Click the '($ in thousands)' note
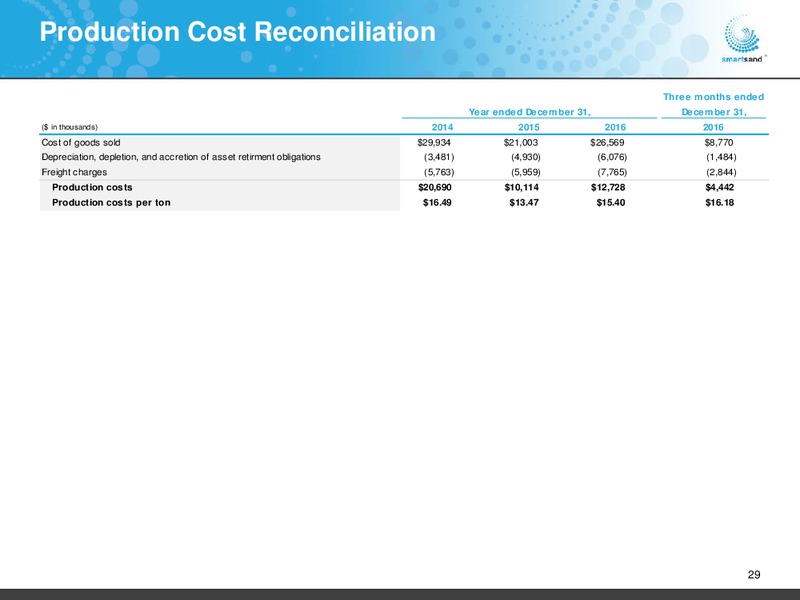The height and width of the screenshot is (600, 800). (x=69, y=127)
